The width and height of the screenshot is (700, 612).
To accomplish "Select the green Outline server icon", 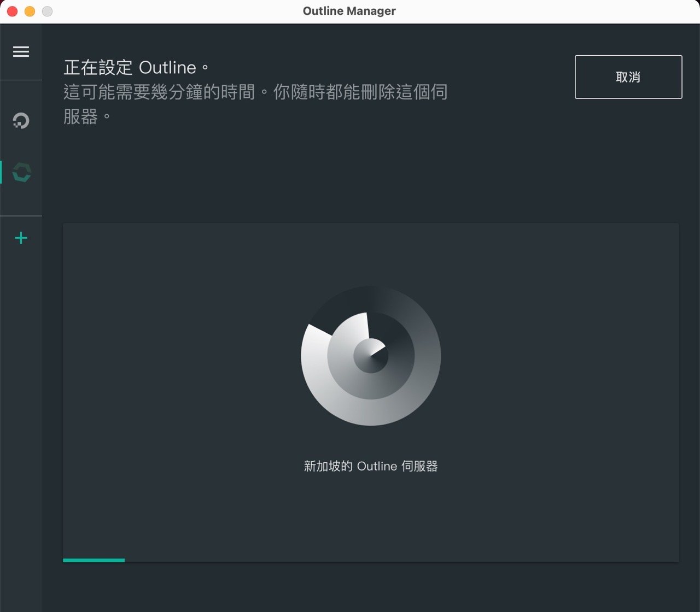I will point(21,172).
